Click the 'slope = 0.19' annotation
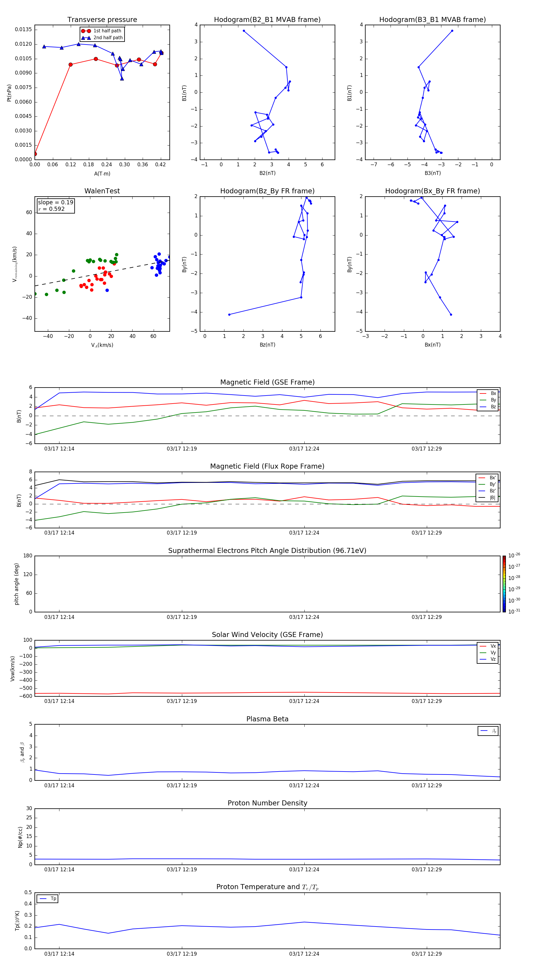 click(x=56, y=203)
